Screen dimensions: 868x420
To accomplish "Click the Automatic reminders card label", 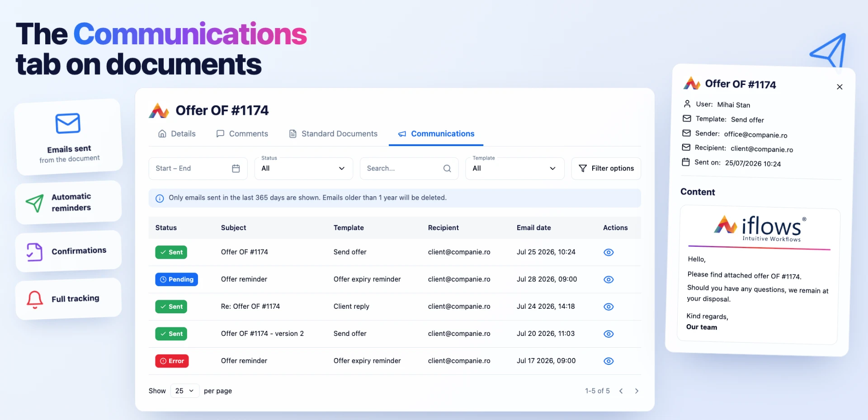I will [x=71, y=202].
